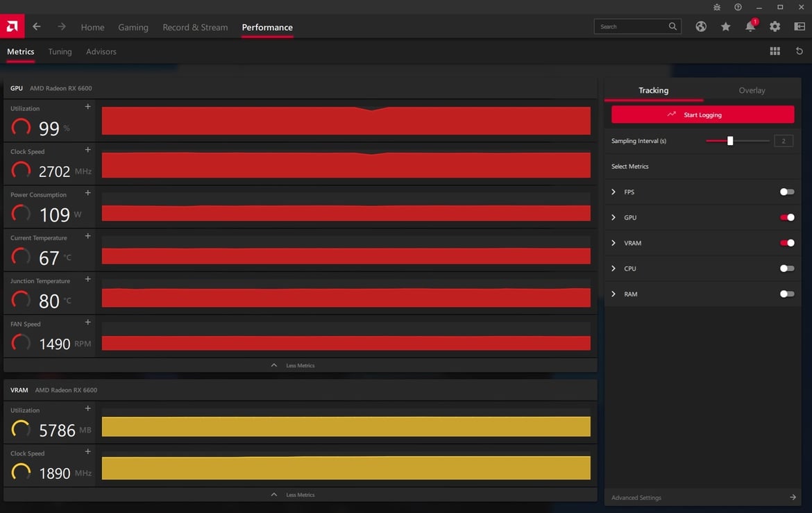Click the Sampling Interval value box

pos(784,140)
